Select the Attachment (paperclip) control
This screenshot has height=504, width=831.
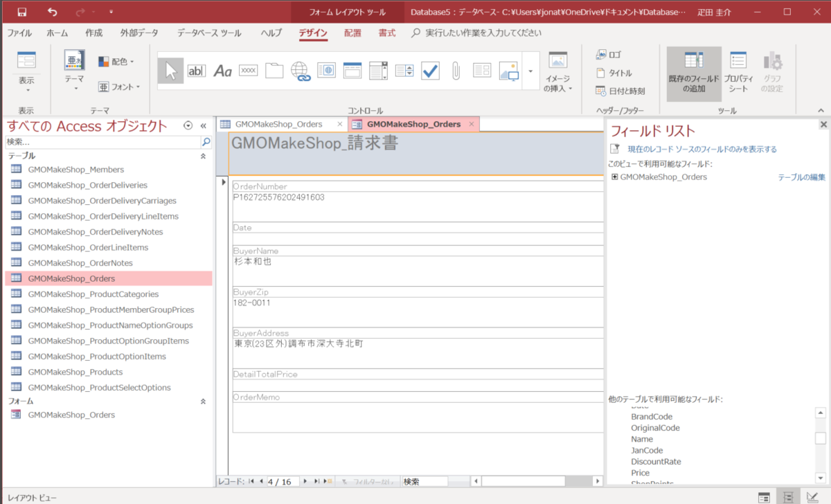click(455, 70)
